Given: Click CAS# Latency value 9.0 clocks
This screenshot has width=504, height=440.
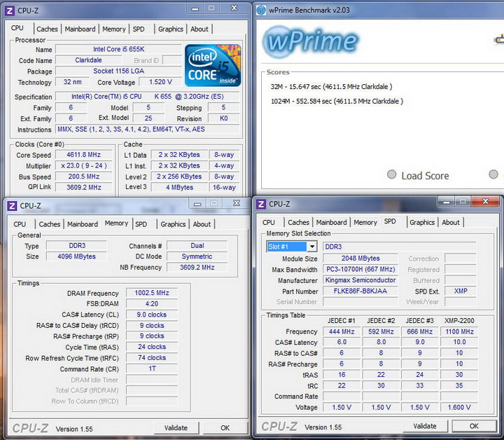Looking at the screenshot, I should tap(152, 315).
